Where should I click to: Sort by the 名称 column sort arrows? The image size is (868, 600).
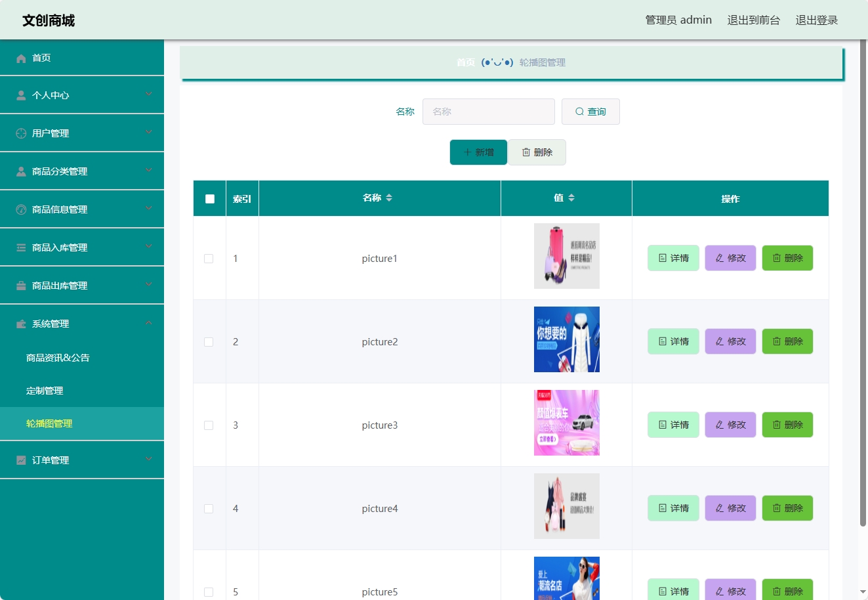pyautogui.click(x=389, y=198)
